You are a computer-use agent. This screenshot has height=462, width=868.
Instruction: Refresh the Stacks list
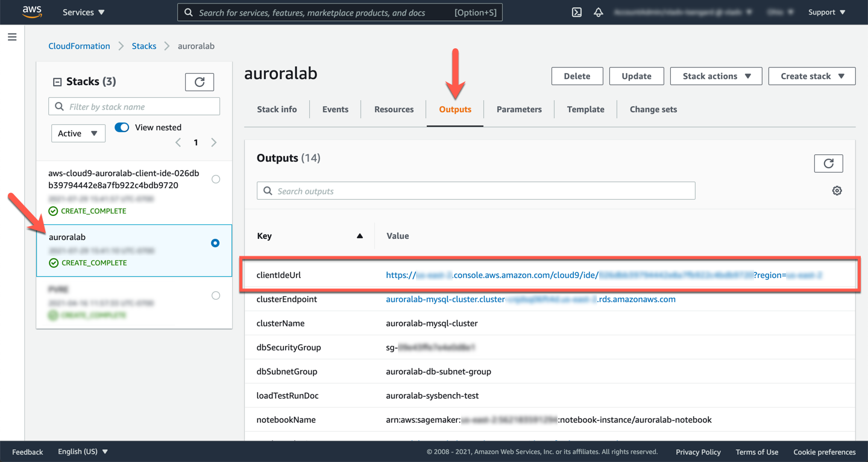point(200,82)
